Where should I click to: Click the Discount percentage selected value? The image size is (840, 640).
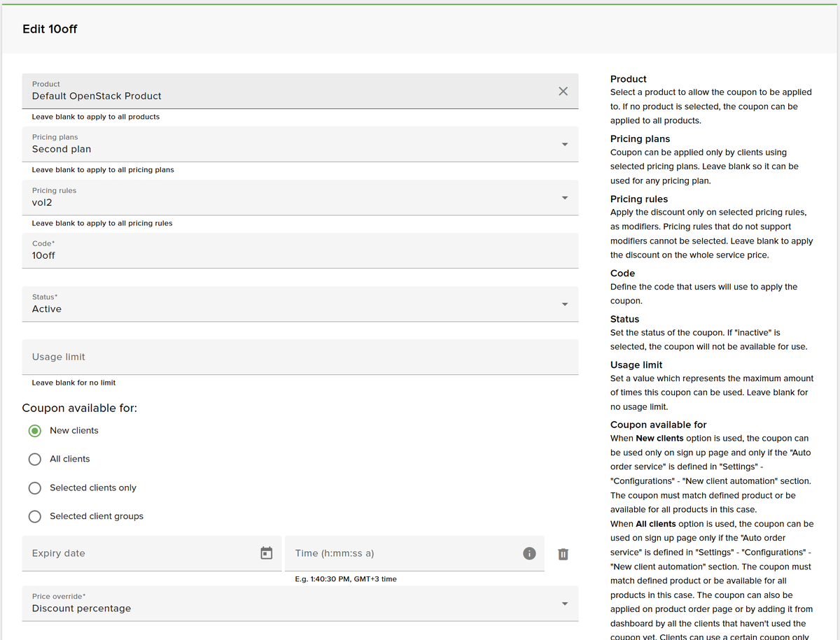pyautogui.click(x=81, y=609)
